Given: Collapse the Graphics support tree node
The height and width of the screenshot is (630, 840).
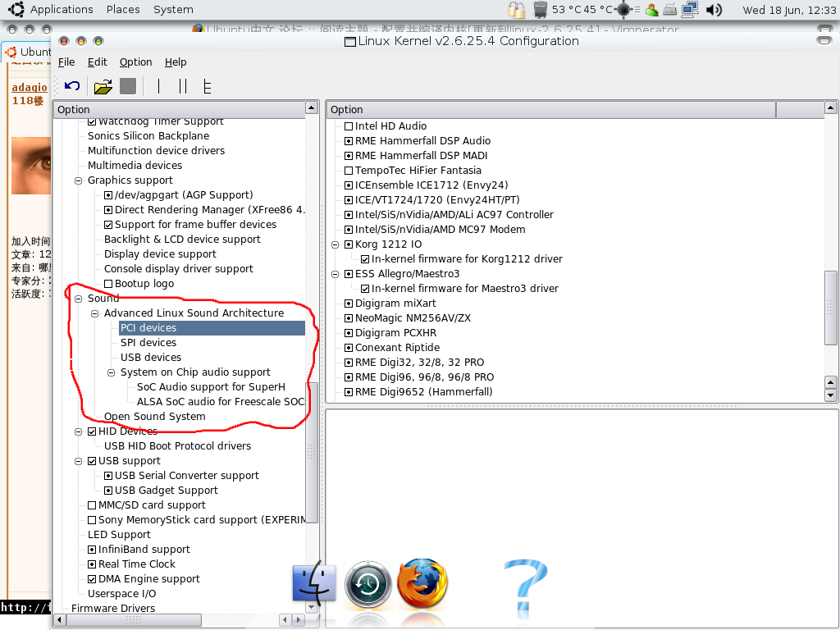Looking at the screenshot, I should click(78, 180).
